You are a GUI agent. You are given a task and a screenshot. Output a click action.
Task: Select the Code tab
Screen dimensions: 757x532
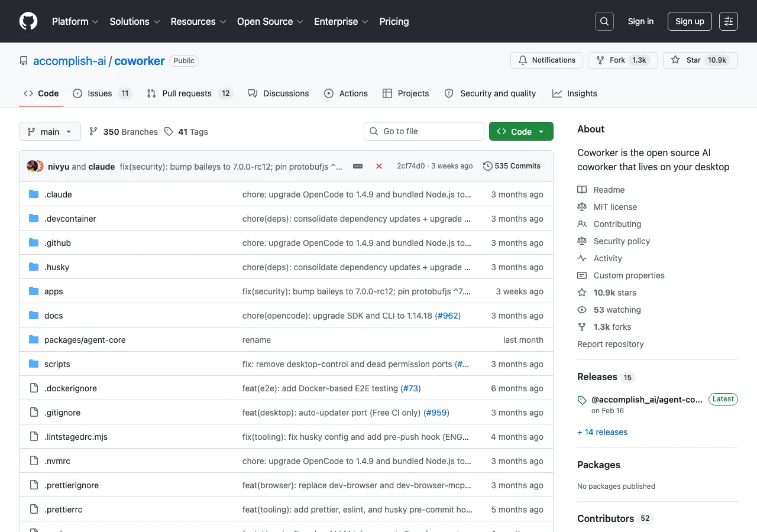click(41, 93)
